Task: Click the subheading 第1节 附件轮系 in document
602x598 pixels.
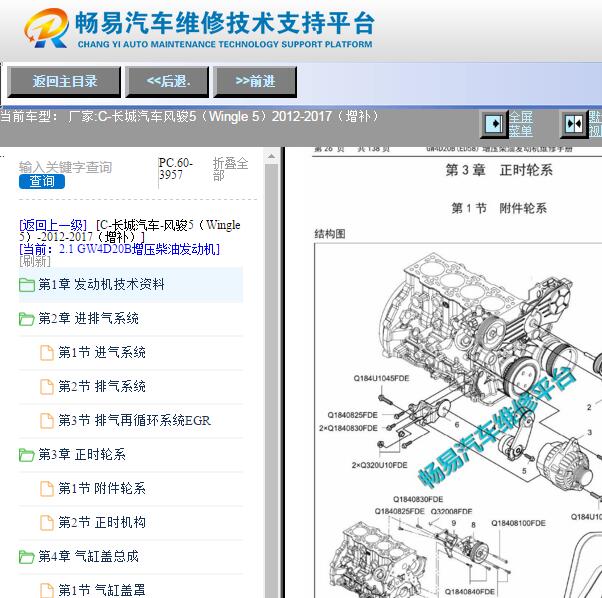Action: [x=499, y=208]
